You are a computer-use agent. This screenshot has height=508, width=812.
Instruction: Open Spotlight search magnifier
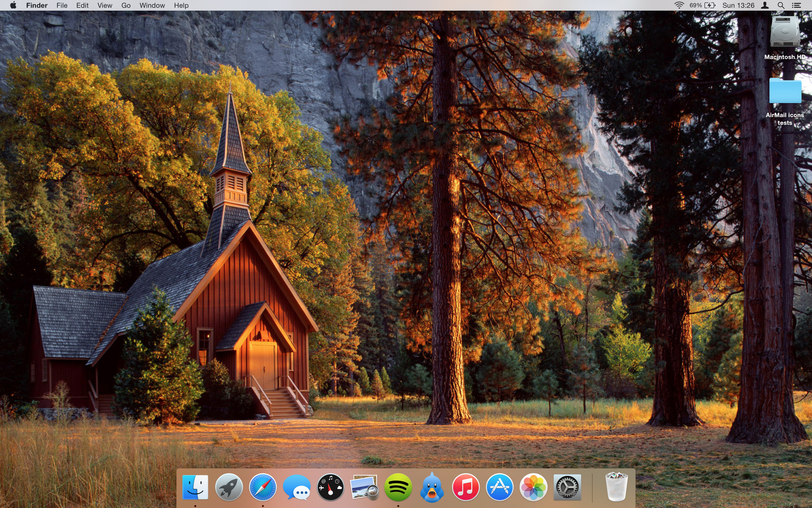[x=781, y=5]
